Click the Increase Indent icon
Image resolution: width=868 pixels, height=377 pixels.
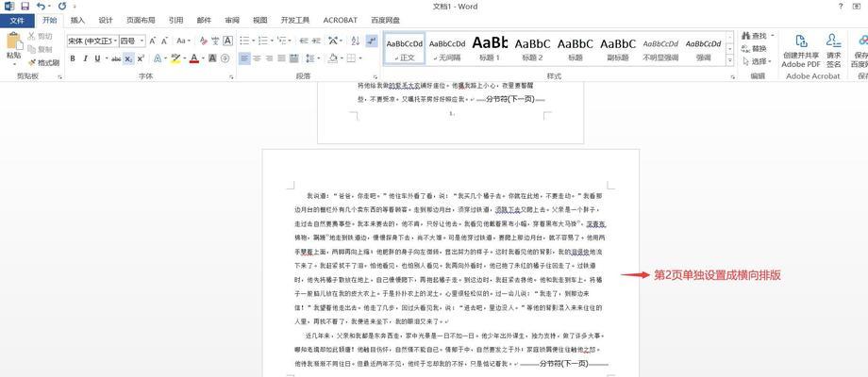pyautogui.click(x=316, y=41)
